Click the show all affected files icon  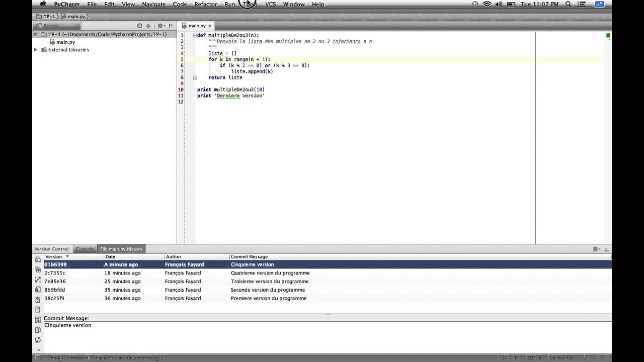(x=38, y=320)
